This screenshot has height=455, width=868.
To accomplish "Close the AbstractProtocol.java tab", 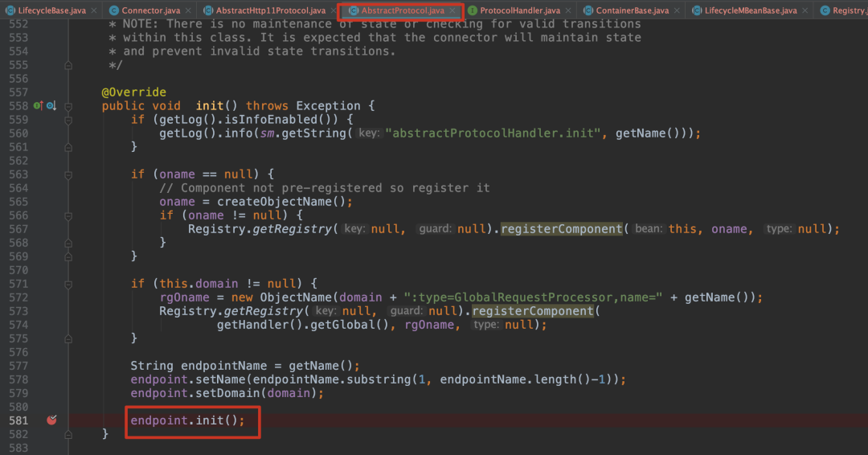I will point(452,10).
